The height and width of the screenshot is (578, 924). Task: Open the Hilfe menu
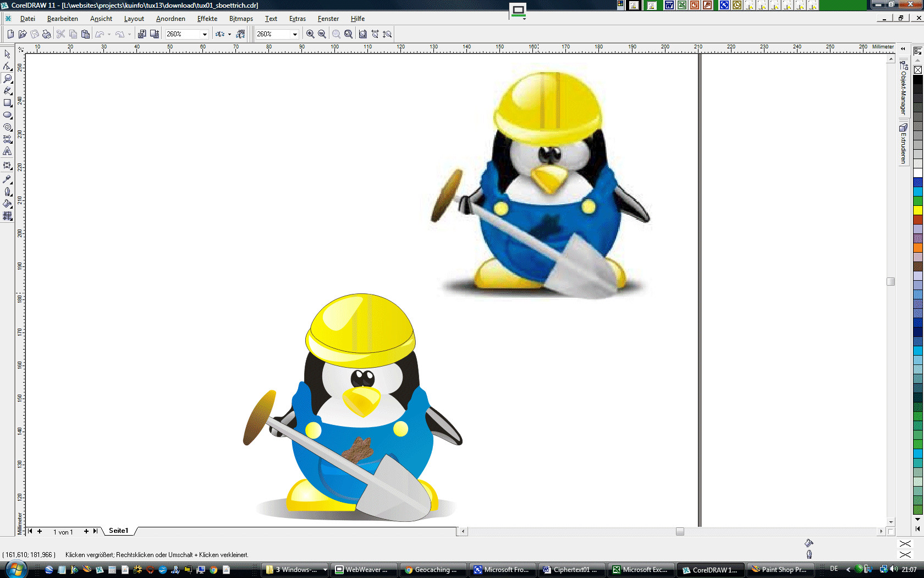358,19
